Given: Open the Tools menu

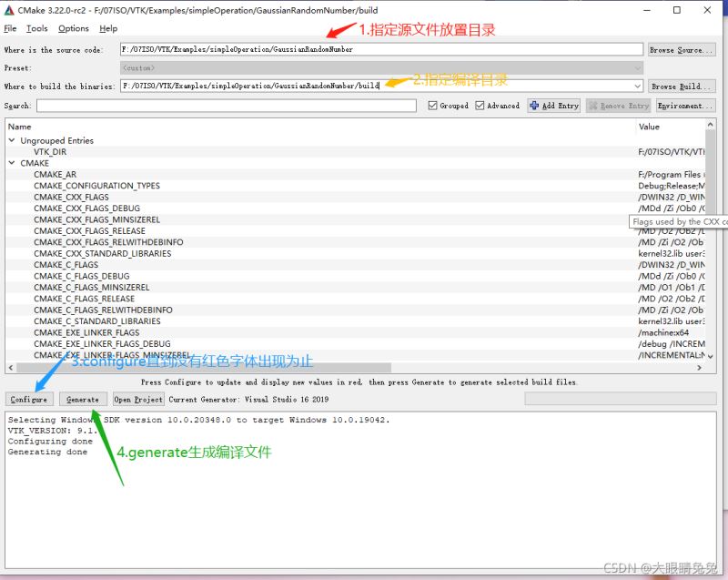Looking at the screenshot, I should tap(36, 28).
